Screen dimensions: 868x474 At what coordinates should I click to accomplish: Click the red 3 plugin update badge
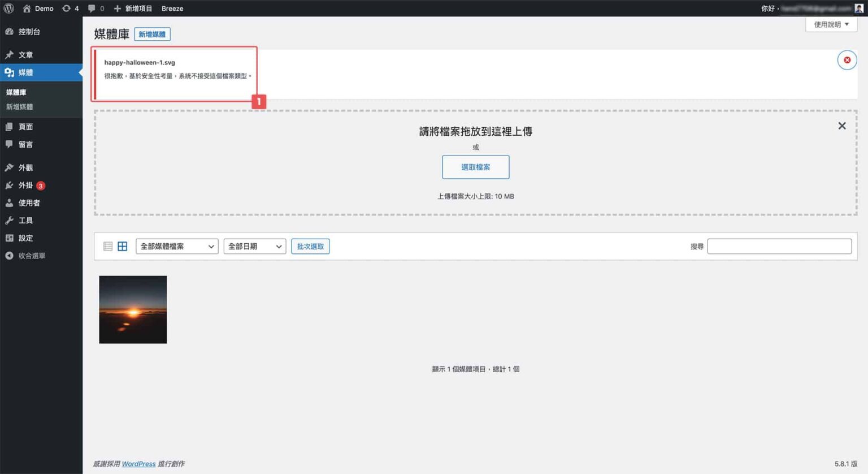[x=41, y=186]
